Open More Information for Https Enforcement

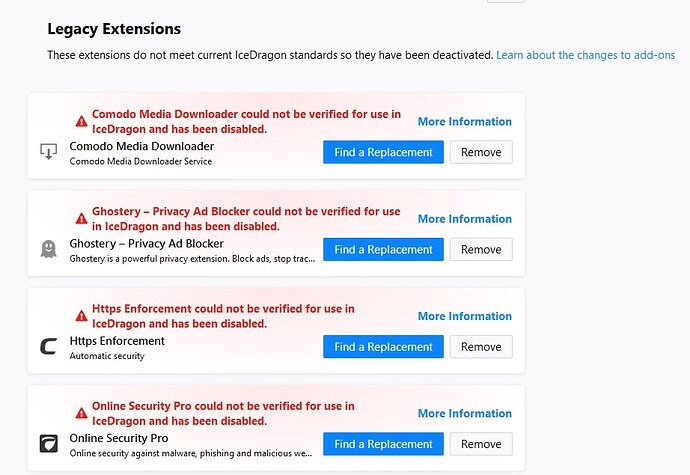(x=465, y=316)
